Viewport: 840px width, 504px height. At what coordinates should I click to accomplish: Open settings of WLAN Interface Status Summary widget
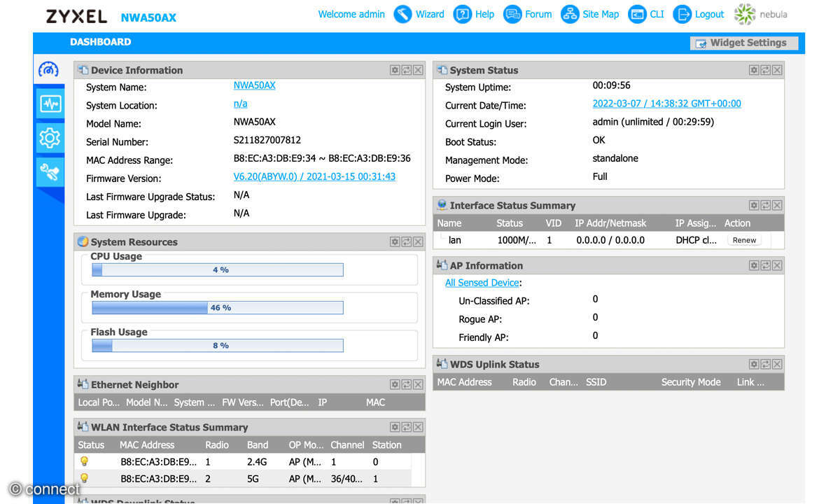[x=395, y=427]
